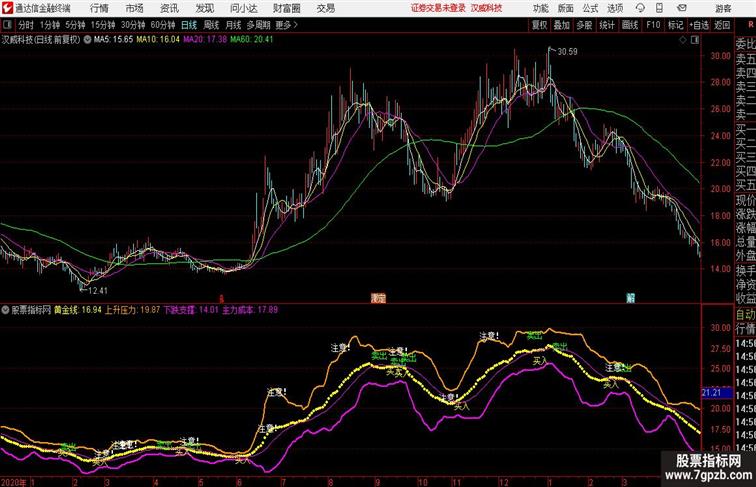Screen dimensions: 756x487
Task: Expand main chart indicator dropdown beside 汉威科技
Action: point(87,40)
